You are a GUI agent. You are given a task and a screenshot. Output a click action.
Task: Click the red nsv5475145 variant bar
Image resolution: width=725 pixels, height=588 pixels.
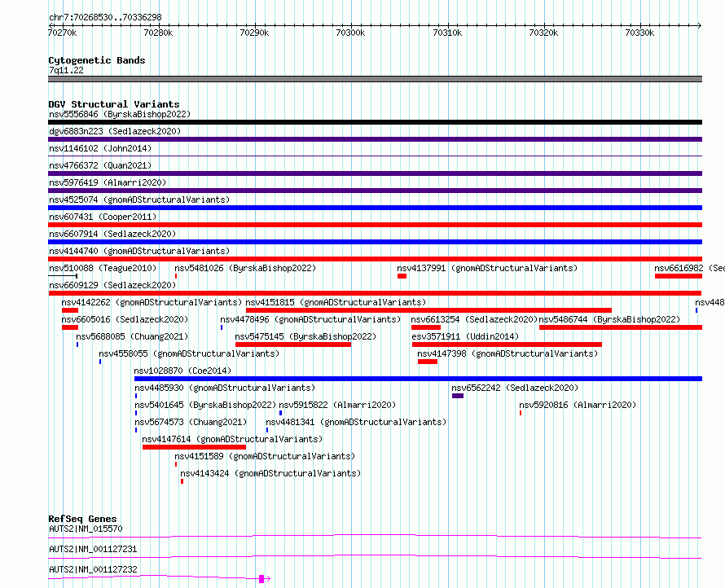click(293, 344)
